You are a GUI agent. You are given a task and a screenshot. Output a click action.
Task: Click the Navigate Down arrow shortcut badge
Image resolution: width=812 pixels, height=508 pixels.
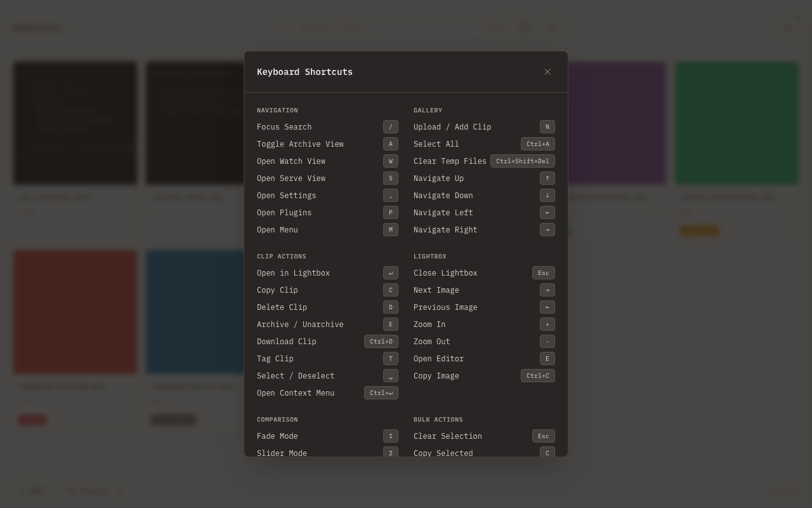click(x=547, y=196)
